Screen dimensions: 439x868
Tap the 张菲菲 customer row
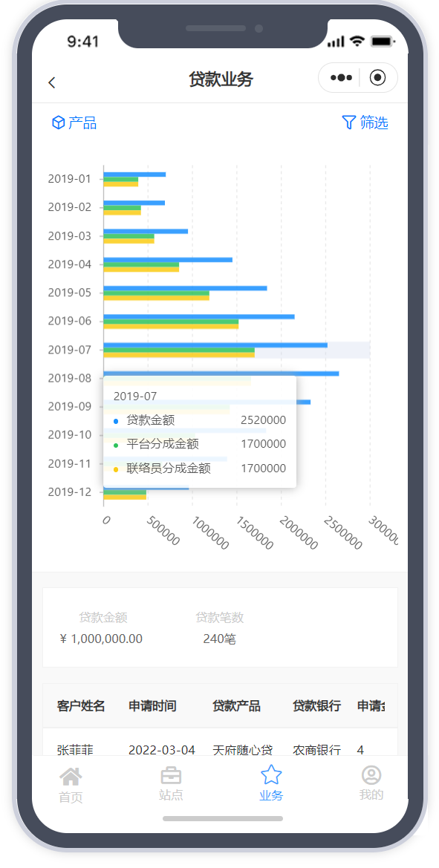pyautogui.click(x=220, y=750)
